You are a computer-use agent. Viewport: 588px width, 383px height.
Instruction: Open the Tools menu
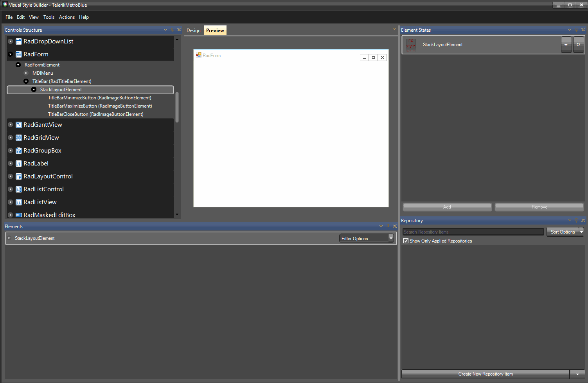click(49, 17)
